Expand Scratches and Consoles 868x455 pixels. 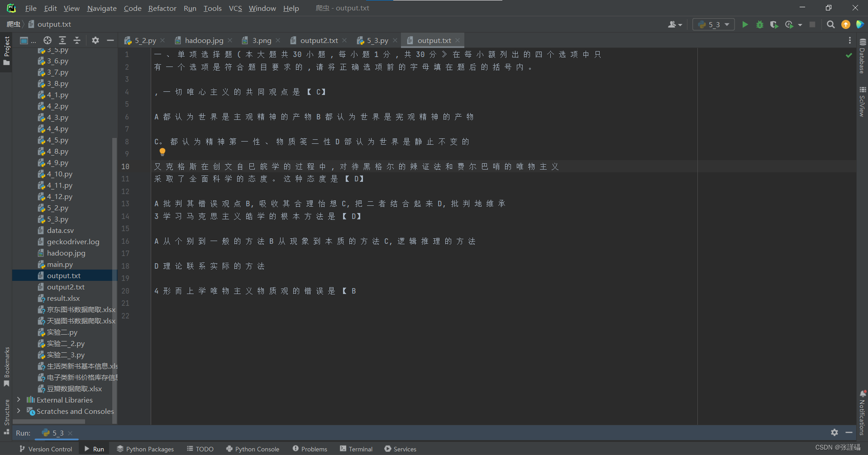click(x=19, y=411)
